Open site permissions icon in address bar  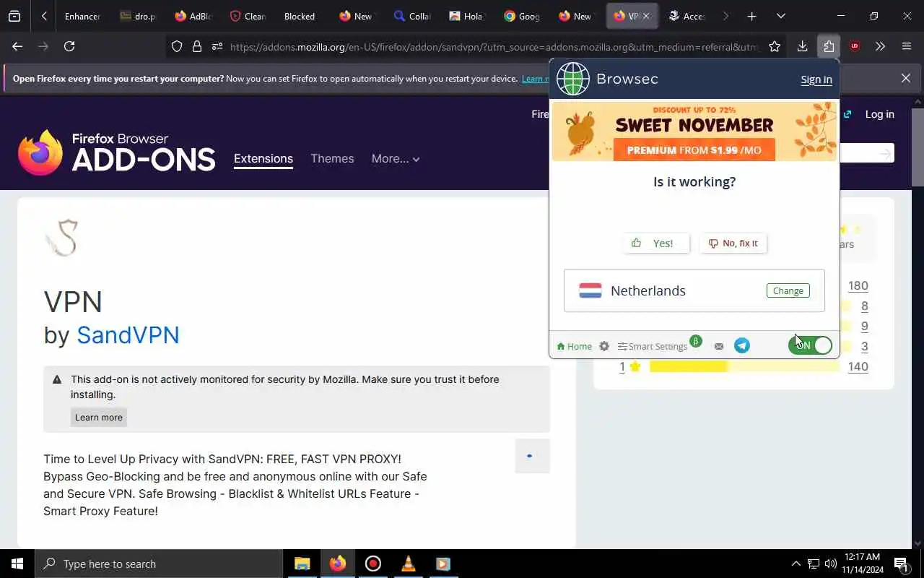pyautogui.click(x=217, y=46)
